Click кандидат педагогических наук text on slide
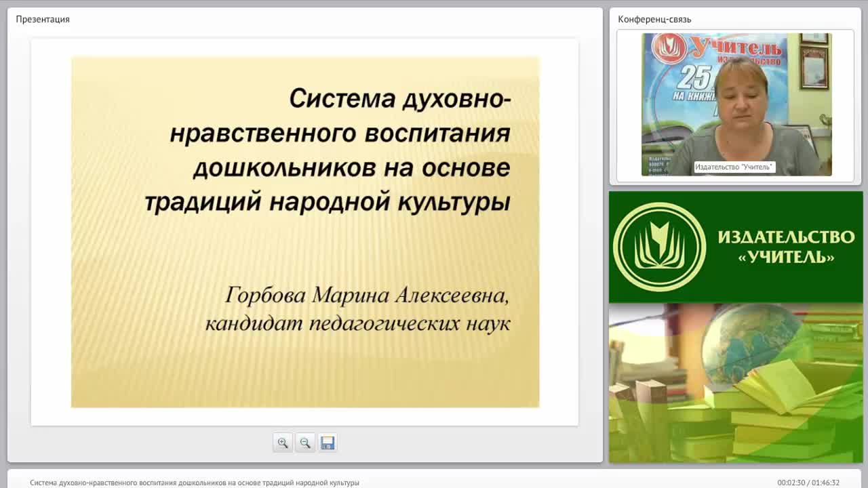The image size is (868, 488). click(x=357, y=323)
